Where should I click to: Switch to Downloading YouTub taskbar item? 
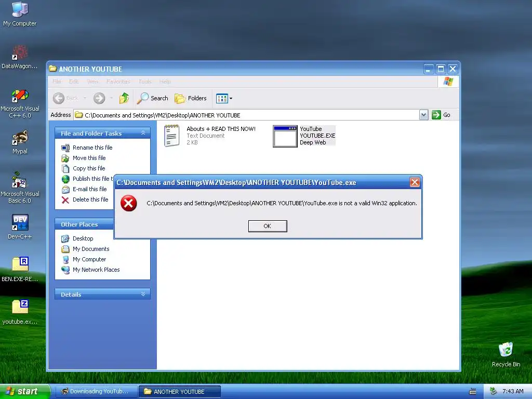pyautogui.click(x=96, y=391)
